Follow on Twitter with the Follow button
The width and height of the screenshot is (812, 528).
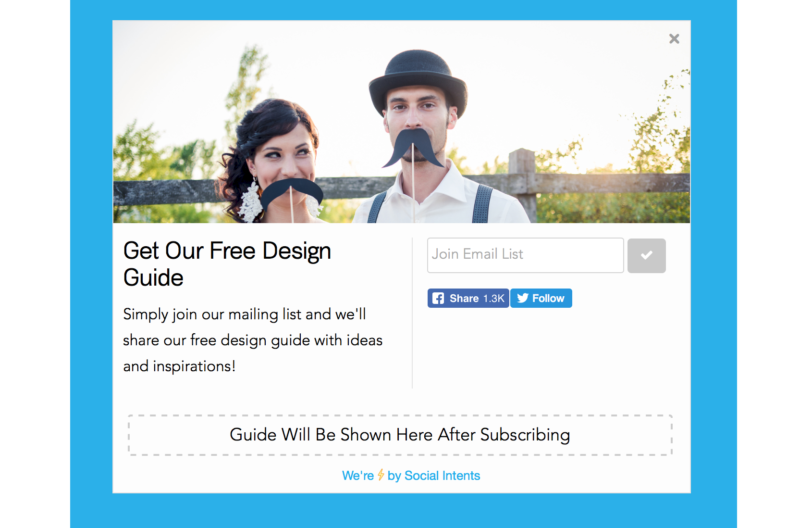click(x=541, y=298)
